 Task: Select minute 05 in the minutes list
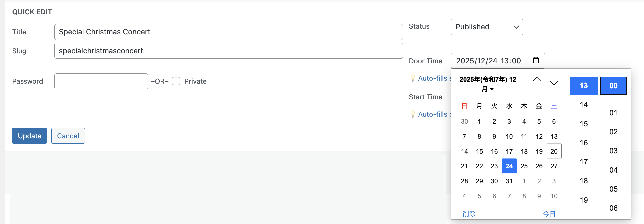[x=613, y=189]
